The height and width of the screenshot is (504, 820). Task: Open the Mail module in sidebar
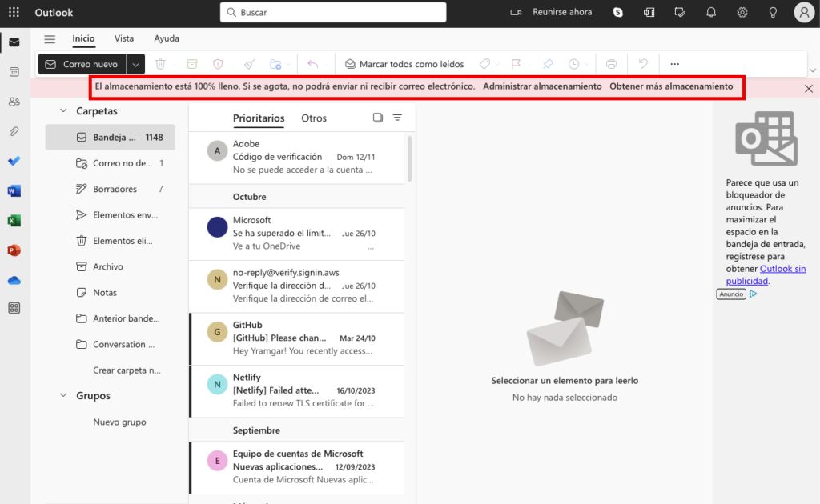(14, 42)
